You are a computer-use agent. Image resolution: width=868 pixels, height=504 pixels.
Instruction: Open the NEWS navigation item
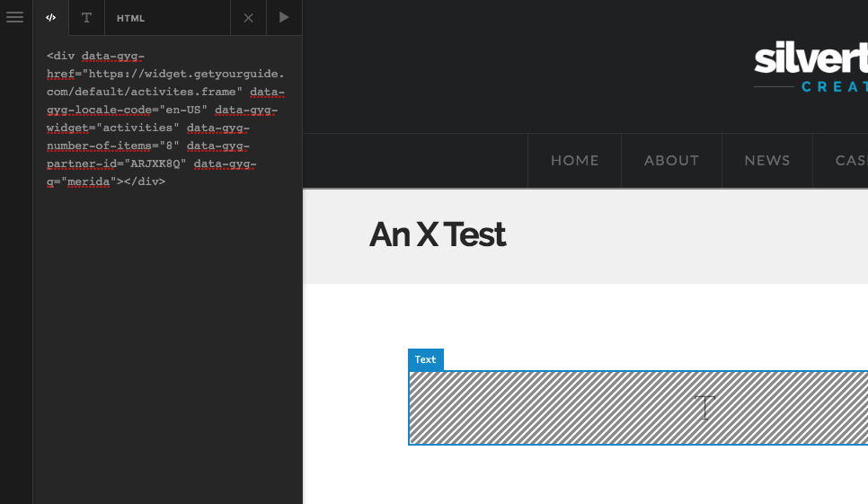pyautogui.click(x=767, y=161)
